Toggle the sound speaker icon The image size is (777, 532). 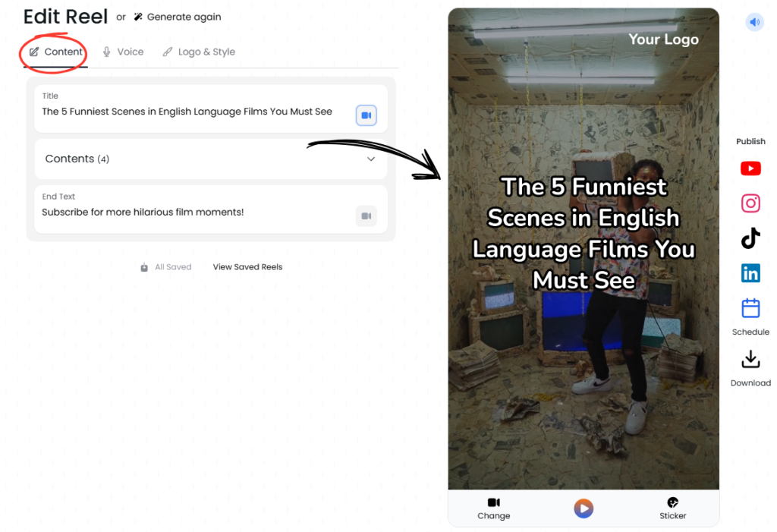pyautogui.click(x=755, y=22)
